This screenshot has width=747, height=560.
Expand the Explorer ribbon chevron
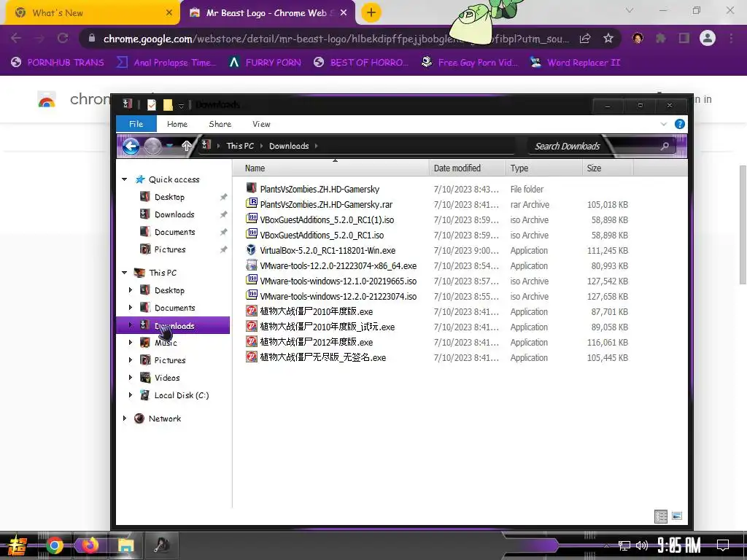tap(664, 124)
